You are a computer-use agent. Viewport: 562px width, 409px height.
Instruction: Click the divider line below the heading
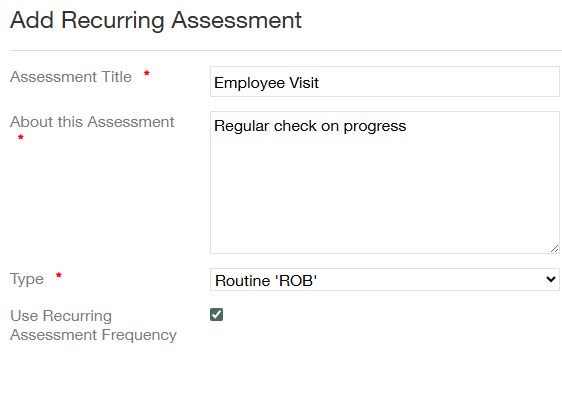286,51
